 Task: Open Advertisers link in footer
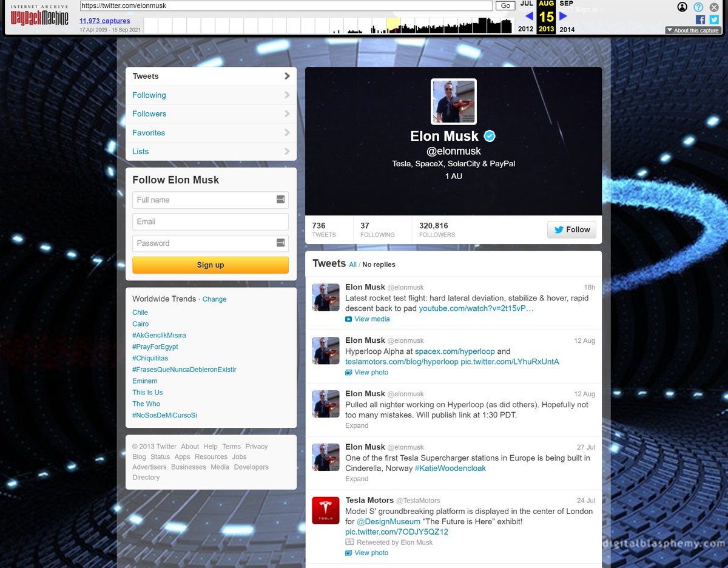click(x=149, y=467)
